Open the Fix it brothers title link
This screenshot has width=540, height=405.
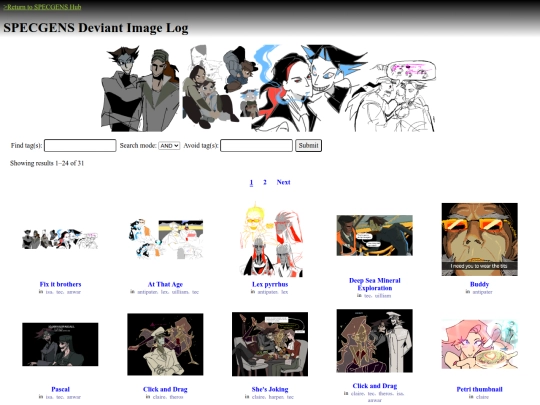(x=60, y=284)
